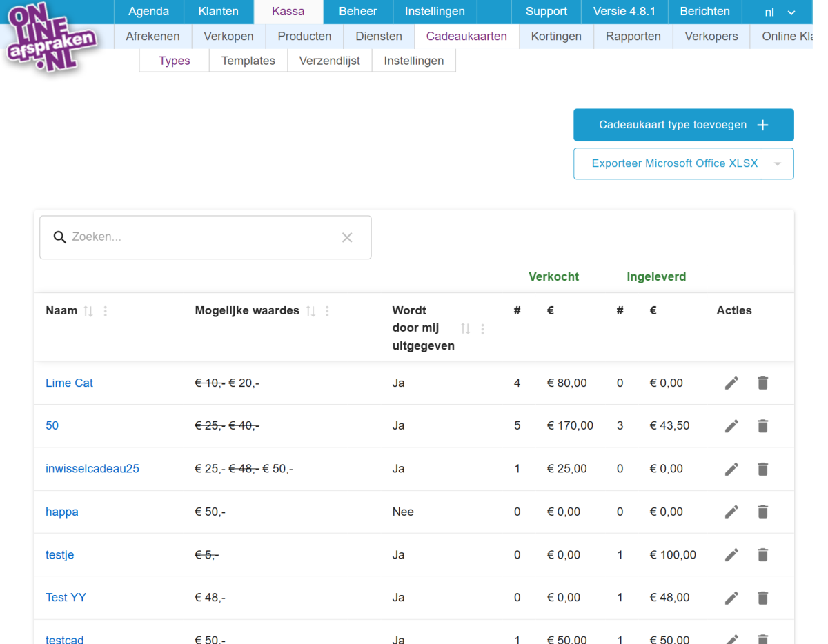828x644 pixels.
Task: Switch to the Verkopen sub-tab
Action: (228, 37)
